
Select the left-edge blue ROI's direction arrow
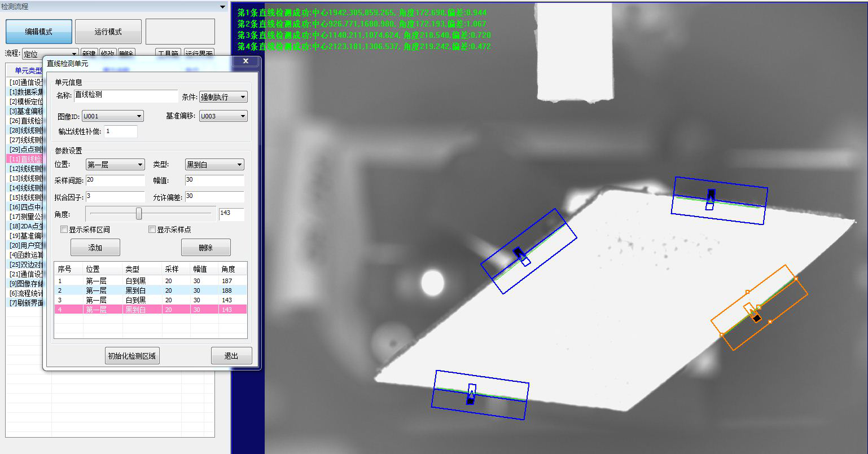521,256
